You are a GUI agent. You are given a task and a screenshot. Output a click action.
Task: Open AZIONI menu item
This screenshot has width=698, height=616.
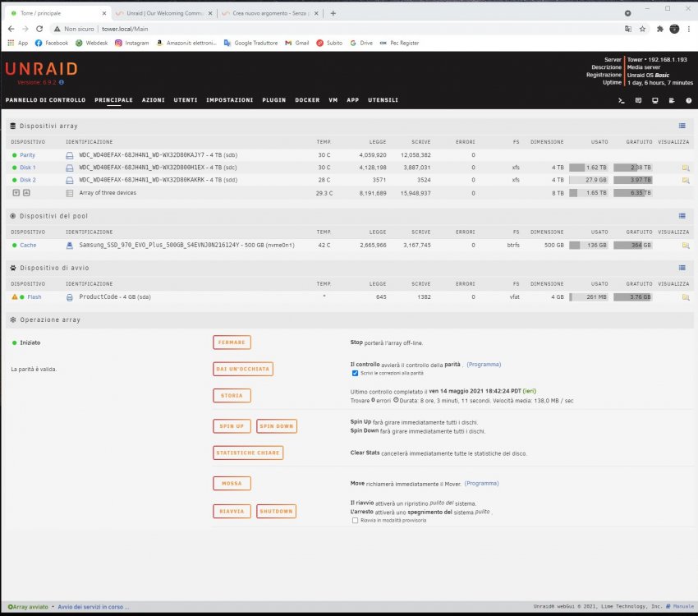[x=153, y=100]
